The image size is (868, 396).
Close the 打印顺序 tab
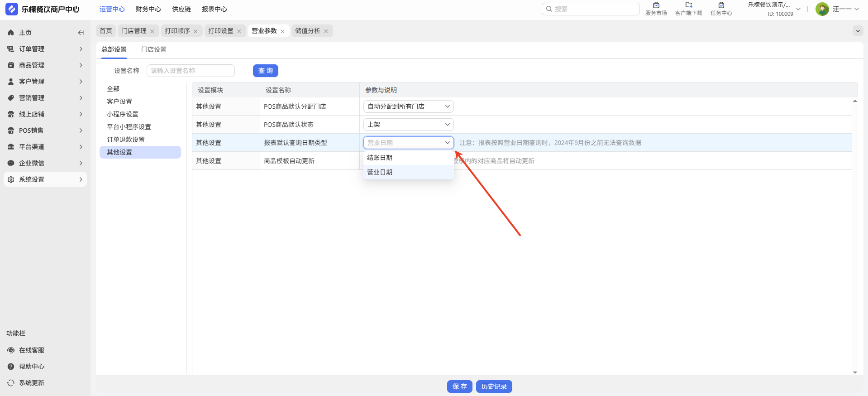(x=196, y=31)
